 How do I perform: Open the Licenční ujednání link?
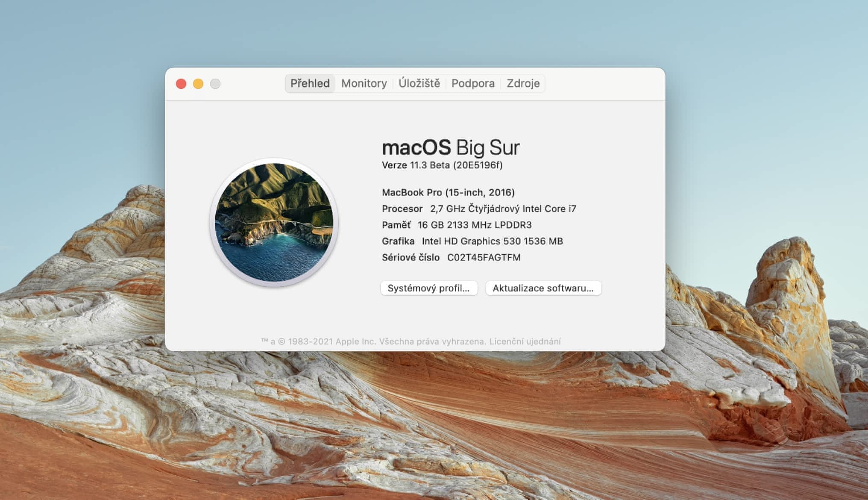click(525, 341)
